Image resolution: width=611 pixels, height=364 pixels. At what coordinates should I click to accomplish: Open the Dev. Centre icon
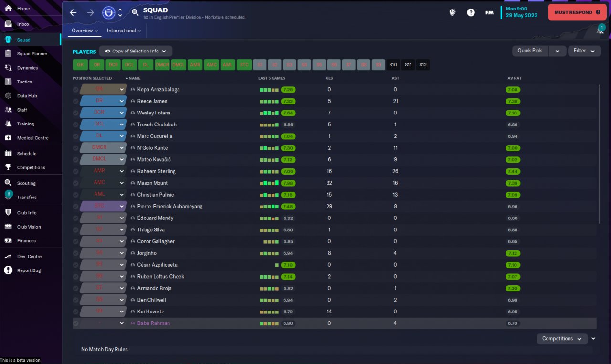pos(8,256)
